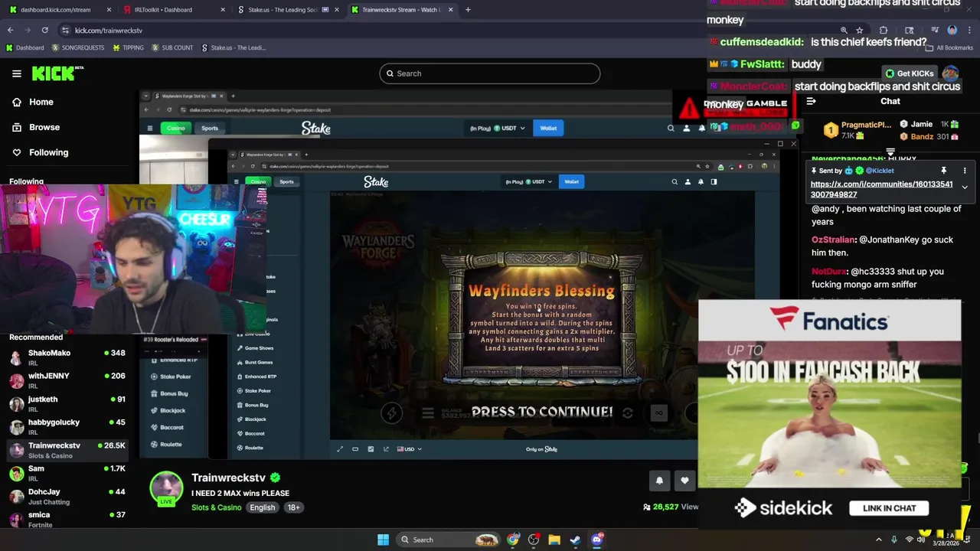Click the Windows Start button
This screenshot has height=551, width=980.
(383, 540)
